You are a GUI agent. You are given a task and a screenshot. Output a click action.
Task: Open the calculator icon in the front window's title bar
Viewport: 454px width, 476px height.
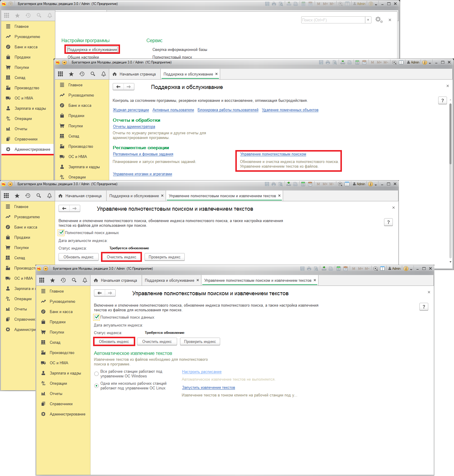[339, 269]
